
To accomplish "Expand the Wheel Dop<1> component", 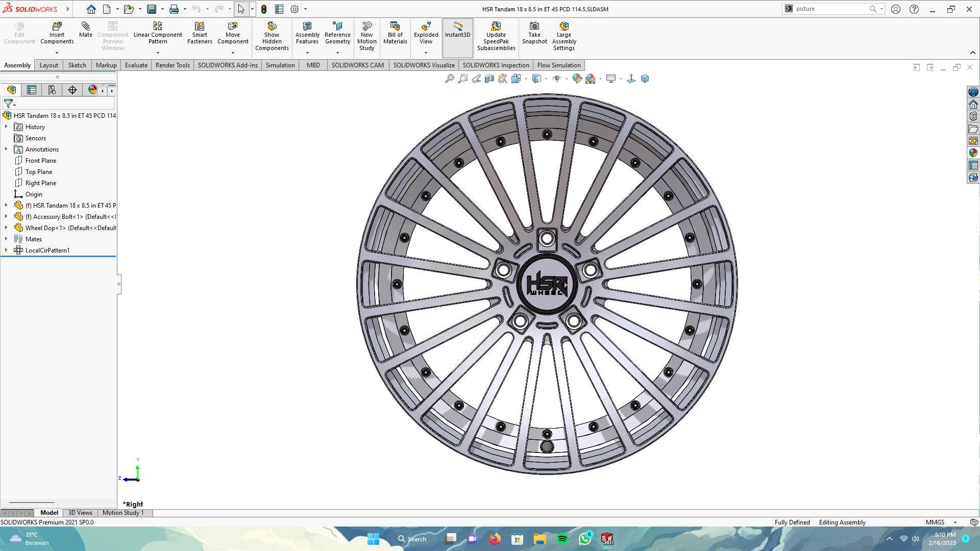I will (x=6, y=228).
